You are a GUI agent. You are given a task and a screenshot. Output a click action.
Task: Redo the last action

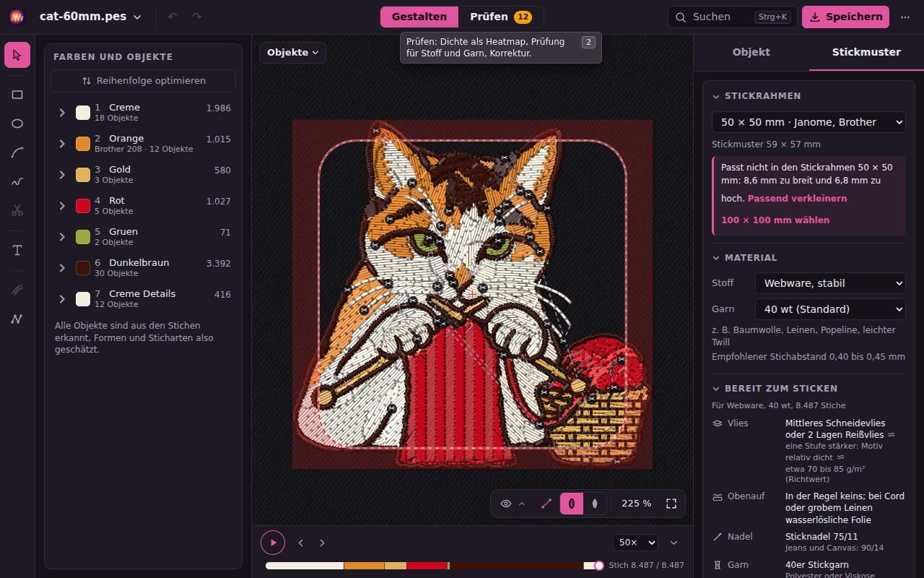[x=197, y=17]
